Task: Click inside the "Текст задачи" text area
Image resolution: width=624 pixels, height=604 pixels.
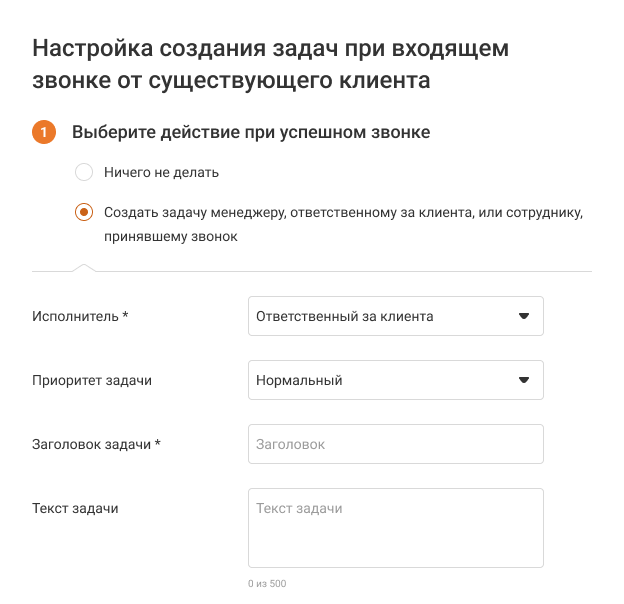Action: 395,528
